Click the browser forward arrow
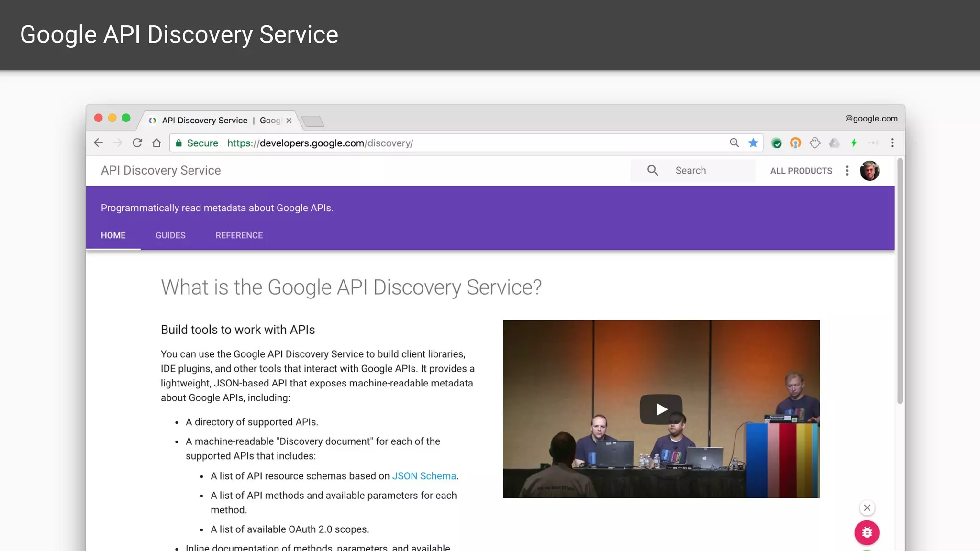This screenshot has width=980, height=551. 118,143
